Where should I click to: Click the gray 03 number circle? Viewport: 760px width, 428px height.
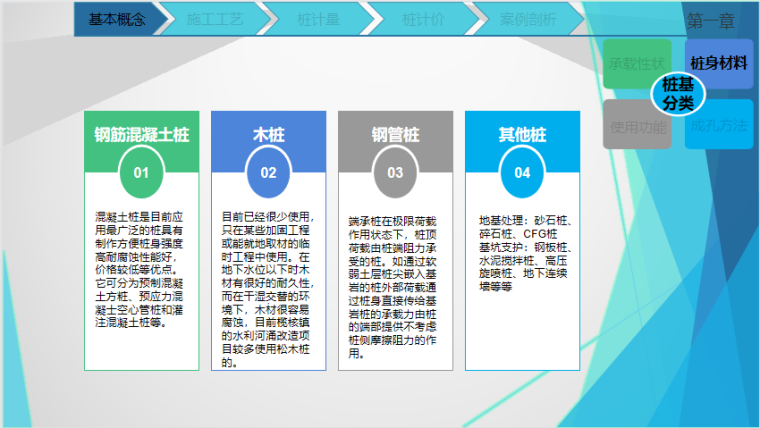[x=395, y=173]
